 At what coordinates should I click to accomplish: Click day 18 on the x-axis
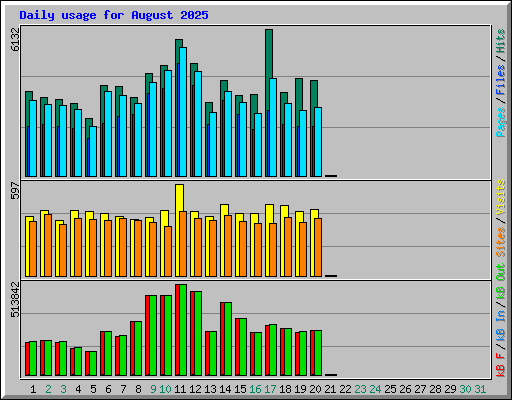[x=285, y=389]
